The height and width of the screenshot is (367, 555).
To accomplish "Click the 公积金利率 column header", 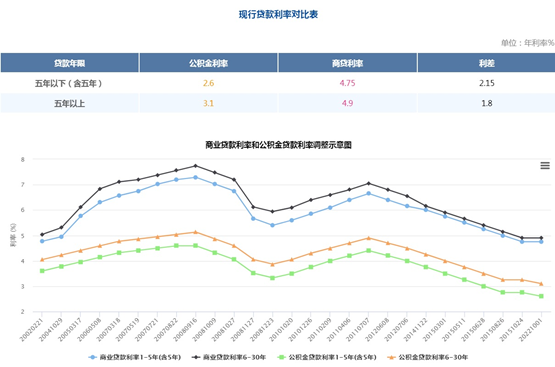I will pos(208,63).
